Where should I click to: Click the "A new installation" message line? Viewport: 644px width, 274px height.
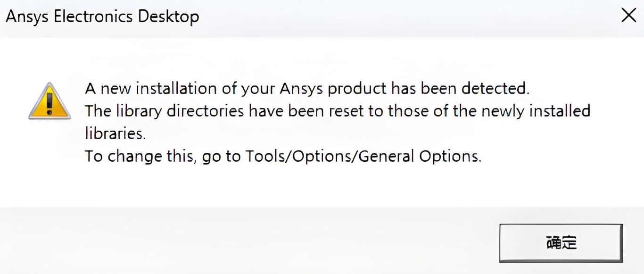click(x=307, y=89)
